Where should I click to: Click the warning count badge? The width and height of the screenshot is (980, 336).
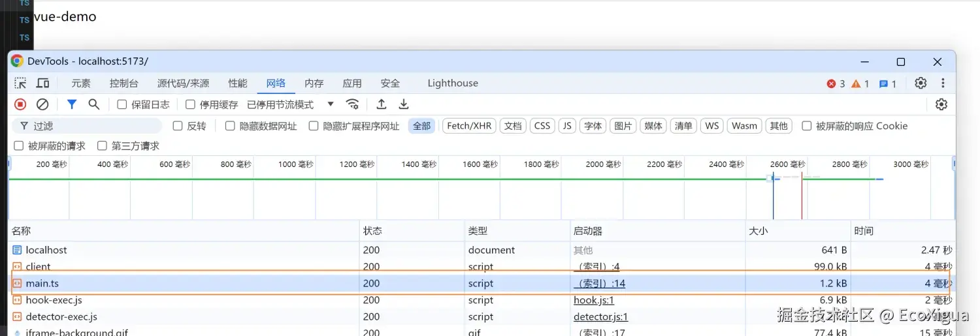860,84
